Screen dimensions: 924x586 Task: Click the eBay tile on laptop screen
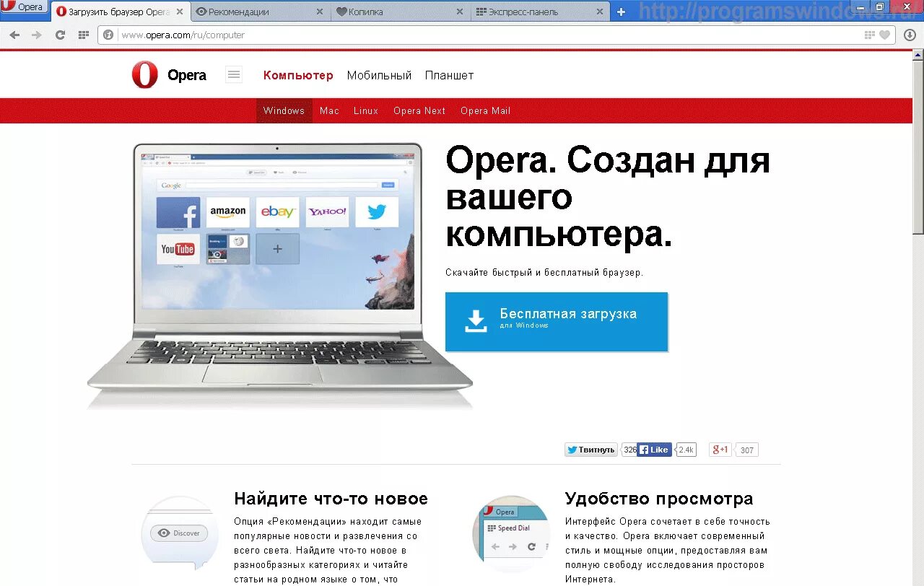(x=277, y=213)
